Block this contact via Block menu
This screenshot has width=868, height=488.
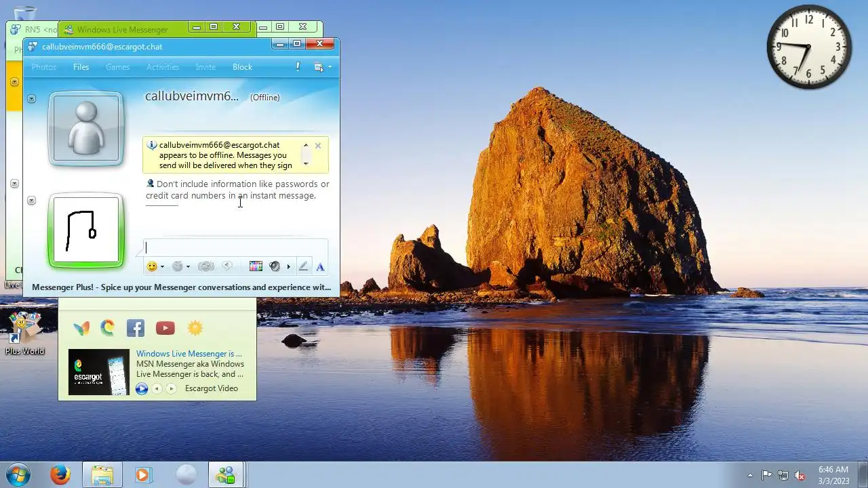tap(242, 66)
